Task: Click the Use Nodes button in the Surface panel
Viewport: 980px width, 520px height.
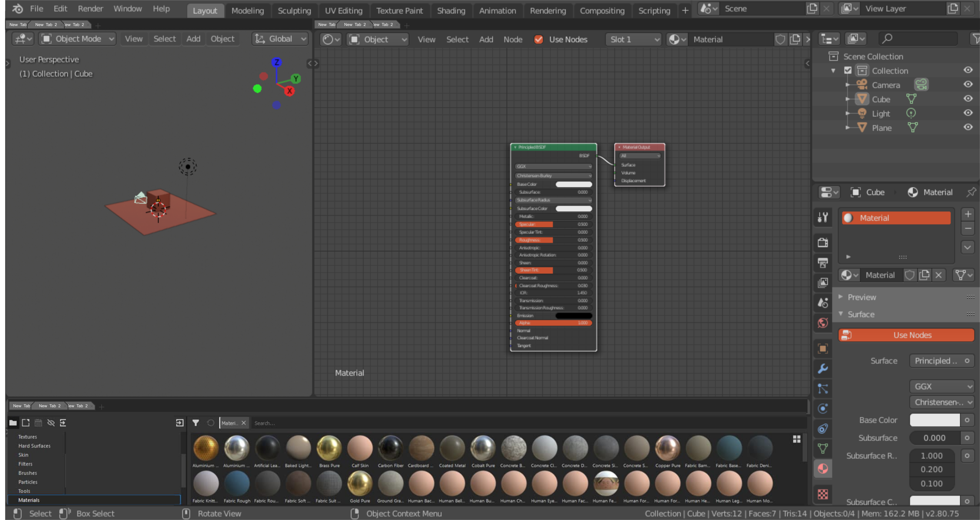Action: coord(906,335)
